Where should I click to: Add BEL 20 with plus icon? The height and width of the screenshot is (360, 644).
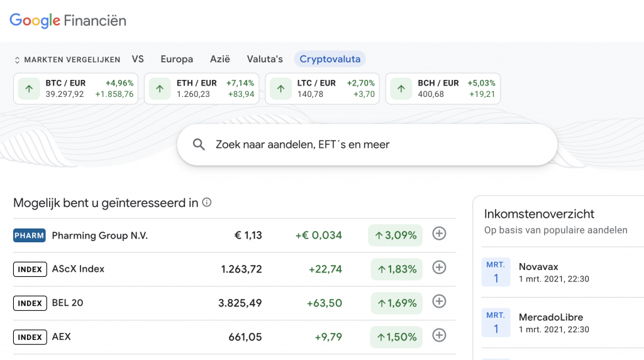[x=439, y=301]
